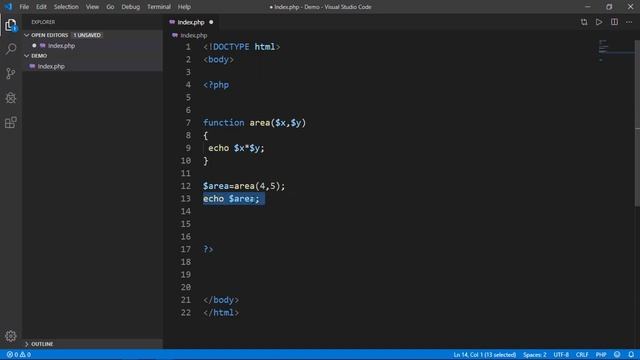Click the PHP file icon in the breadcrumb
The width and height of the screenshot is (640, 360).
(x=175, y=36)
